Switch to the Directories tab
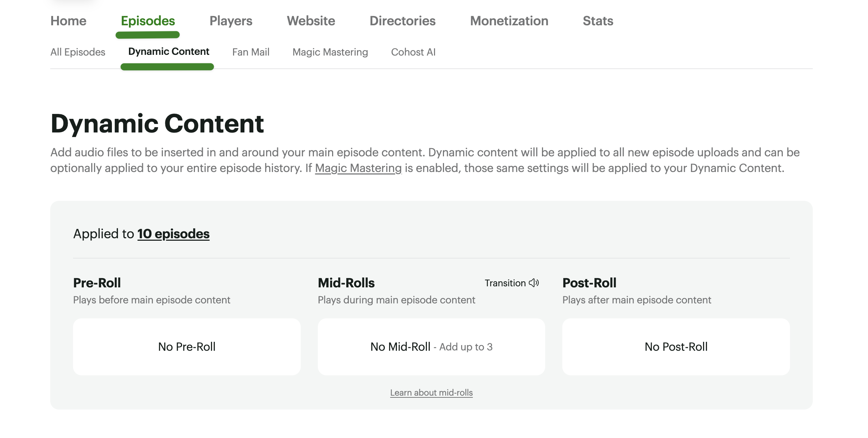Image resolution: width=868 pixels, height=438 pixels. tap(403, 21)
